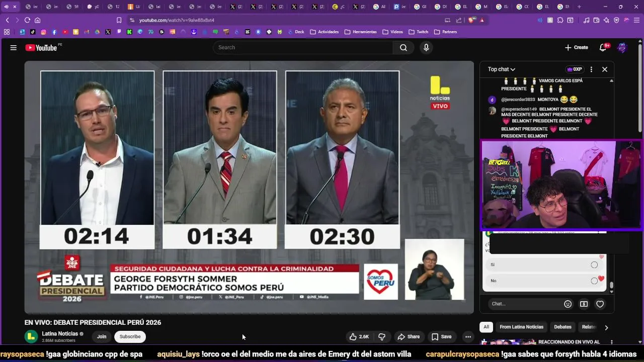
Task: Expand the Top chat dropdown
Action: tap(502, 69)
